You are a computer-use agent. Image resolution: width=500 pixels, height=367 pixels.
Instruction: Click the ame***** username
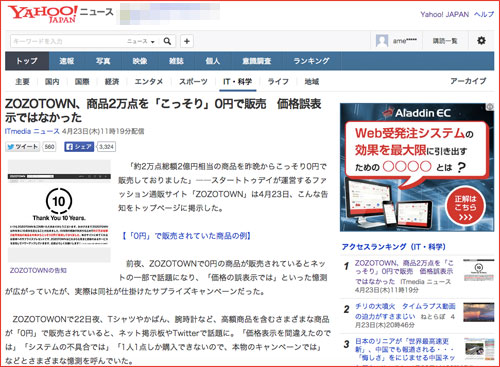tap(405, 41)
